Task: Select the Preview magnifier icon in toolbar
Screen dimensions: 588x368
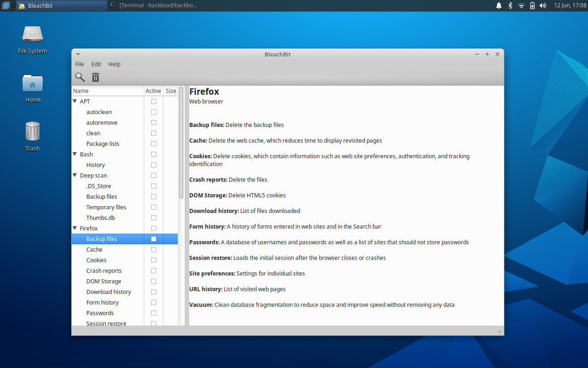Action: pyautogui.click(x=80, y=77)
